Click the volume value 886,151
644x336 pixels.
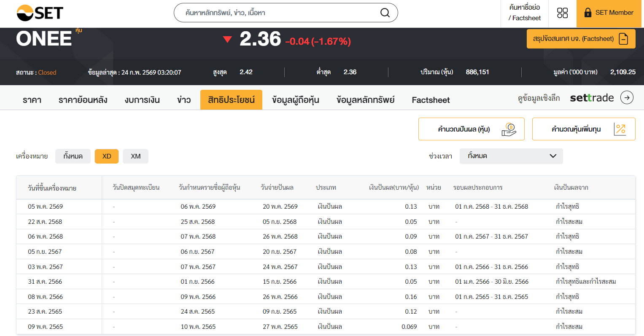(x=477, y=72)
